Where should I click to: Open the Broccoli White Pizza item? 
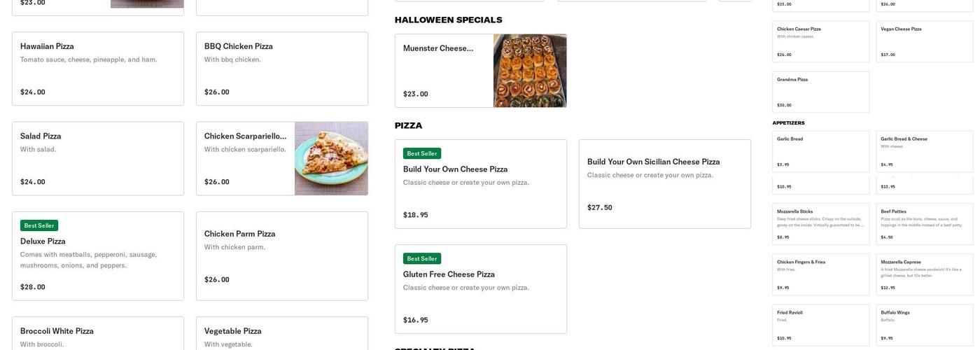click(98, 334)
